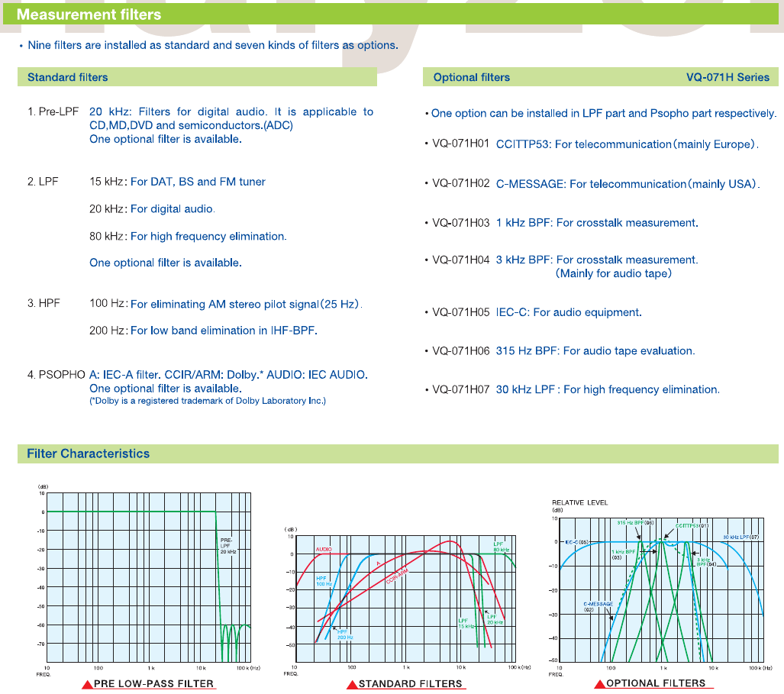The image size is (784, 694).
Task: Click the '315 Hz BPF(06)' curve label
Action: 635,523
